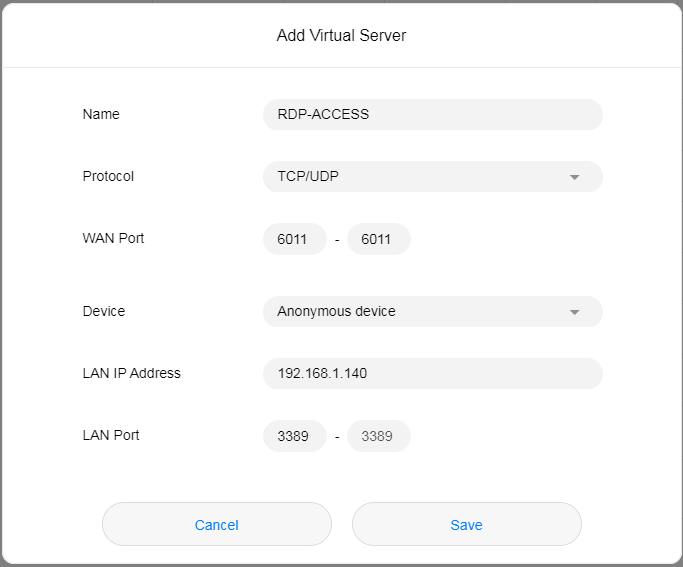Select the WAN Port end field
This screenshot has height=567, width=683.
pos(378,239)
